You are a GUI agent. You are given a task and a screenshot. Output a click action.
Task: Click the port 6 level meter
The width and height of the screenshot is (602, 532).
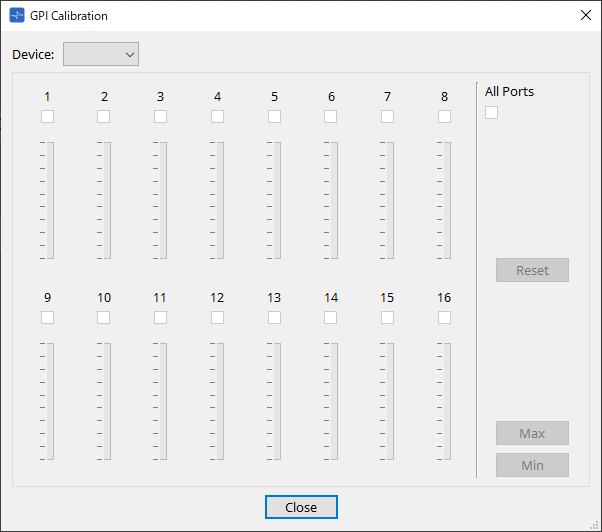click(331, 200)
